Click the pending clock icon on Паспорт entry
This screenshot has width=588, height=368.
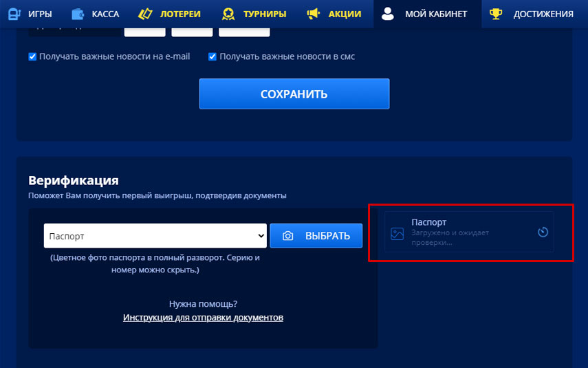pos(543,232)
